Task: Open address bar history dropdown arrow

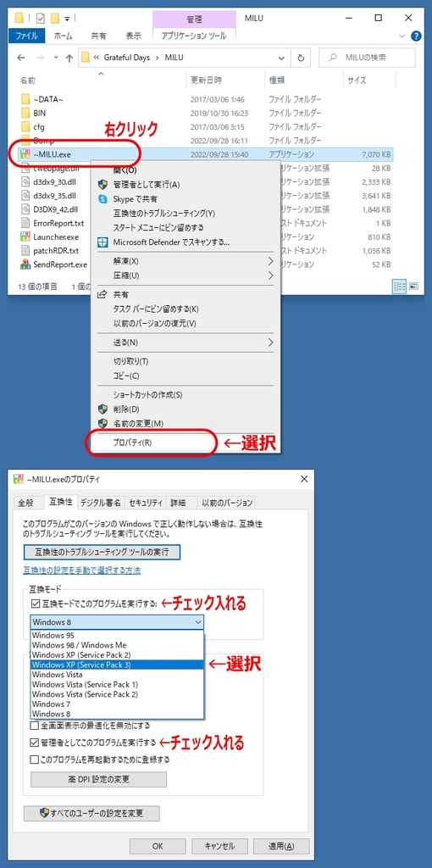Action: click(x=281, y=58)
